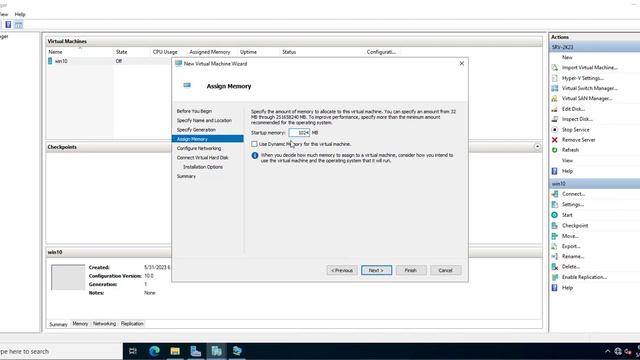Open the Virtual Switch Manager icon
640x360 pixels.
click(x=554, y=88)
